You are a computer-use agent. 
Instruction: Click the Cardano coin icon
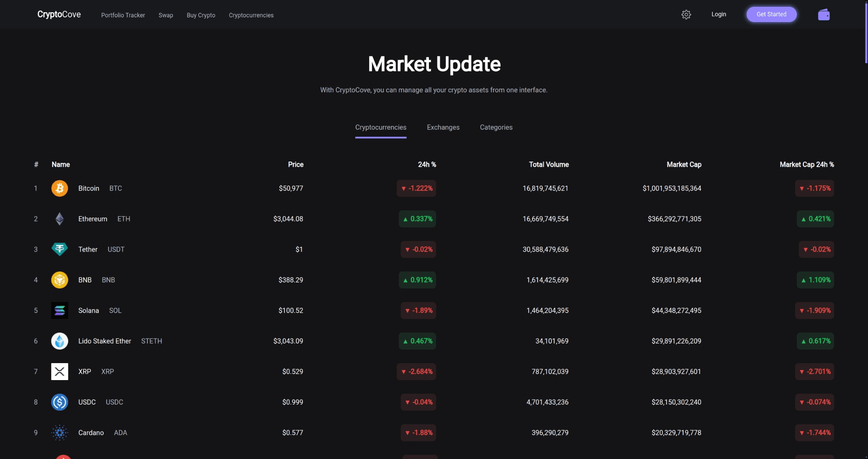(x=59, y=432)
